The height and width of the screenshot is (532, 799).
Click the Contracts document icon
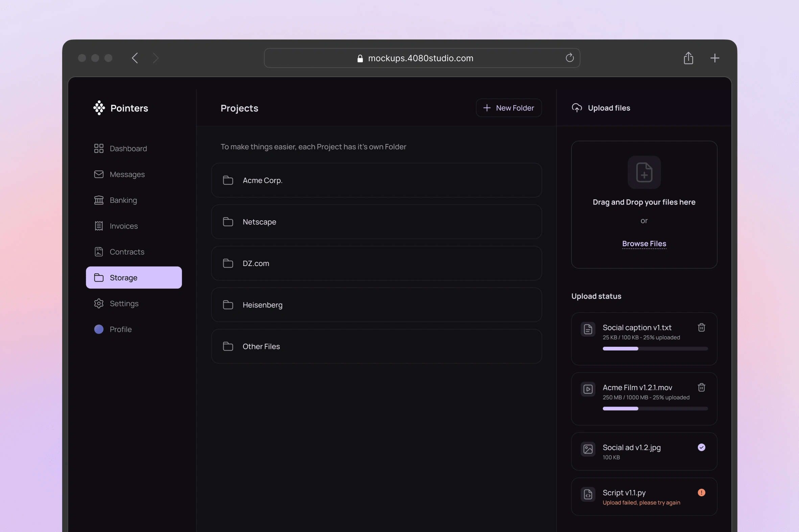(x=99, y=252)
